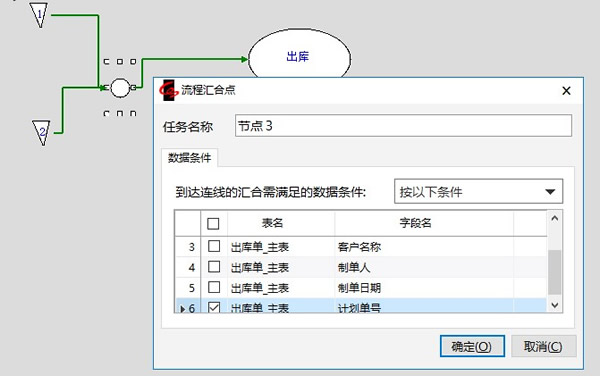Cancel with the 取消(C) button
600x376 pixels.
543,346
